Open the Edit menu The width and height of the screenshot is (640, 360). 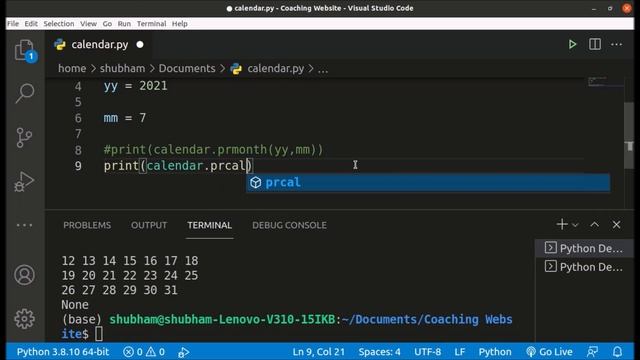point(31,24)
